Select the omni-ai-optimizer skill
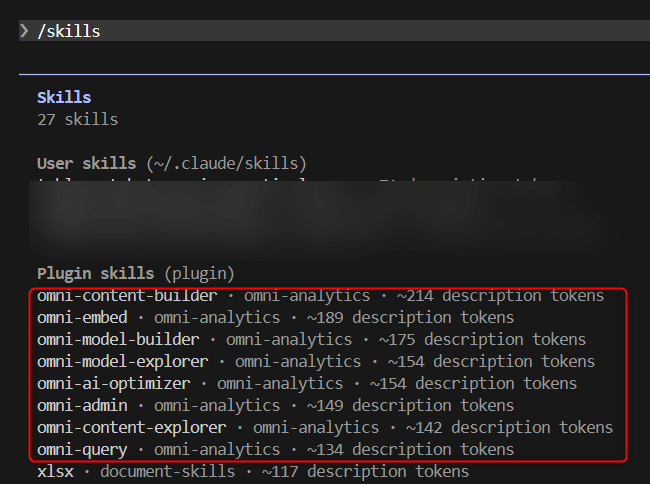650x484 pixels. [x=113, y=383]
